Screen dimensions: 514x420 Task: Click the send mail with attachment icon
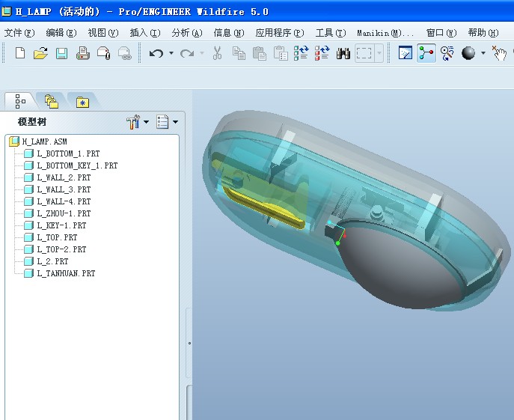pos(103,53)
